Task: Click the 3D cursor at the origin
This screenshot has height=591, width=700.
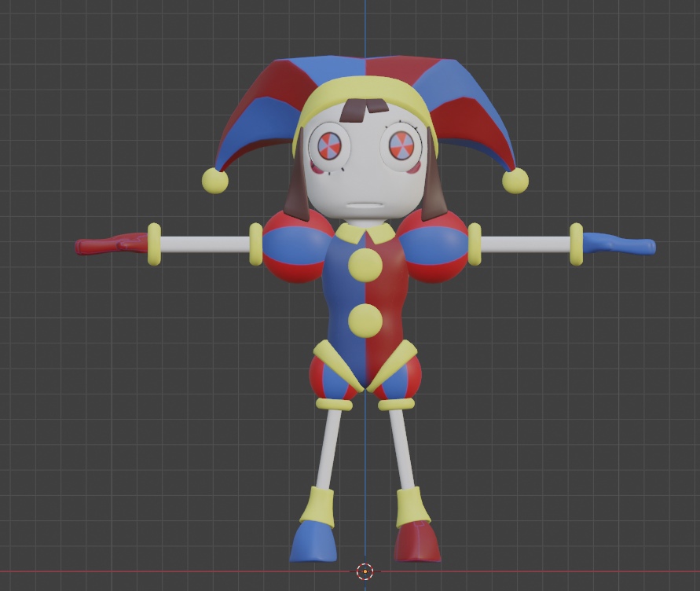Action: click(365, 571)
